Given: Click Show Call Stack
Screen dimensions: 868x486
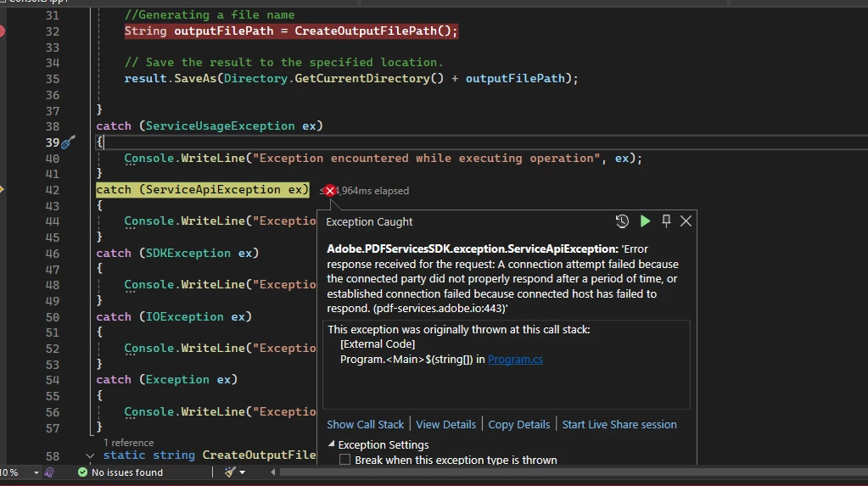Looking at the screenshot, I should pos(366,425).
